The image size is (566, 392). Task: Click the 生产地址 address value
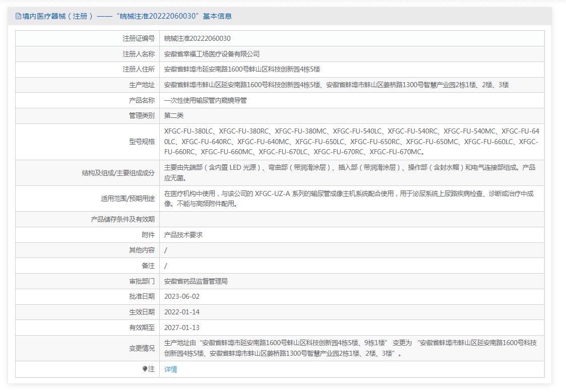336,85
